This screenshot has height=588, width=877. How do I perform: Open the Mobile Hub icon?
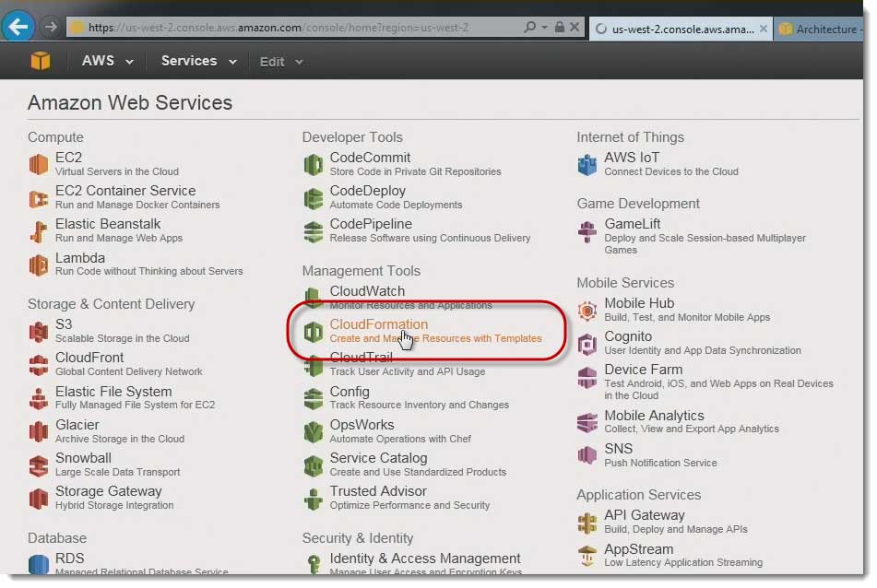(x=587, y=311)
